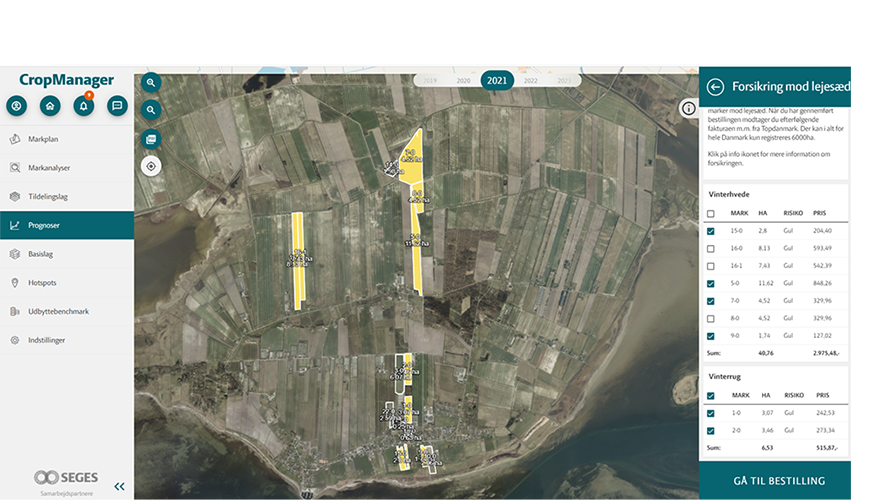Viewport: 889px width, 500px height.
Task: Uncheck Vinterhvede field 7-0 checkbox
Action: (711, 301)
